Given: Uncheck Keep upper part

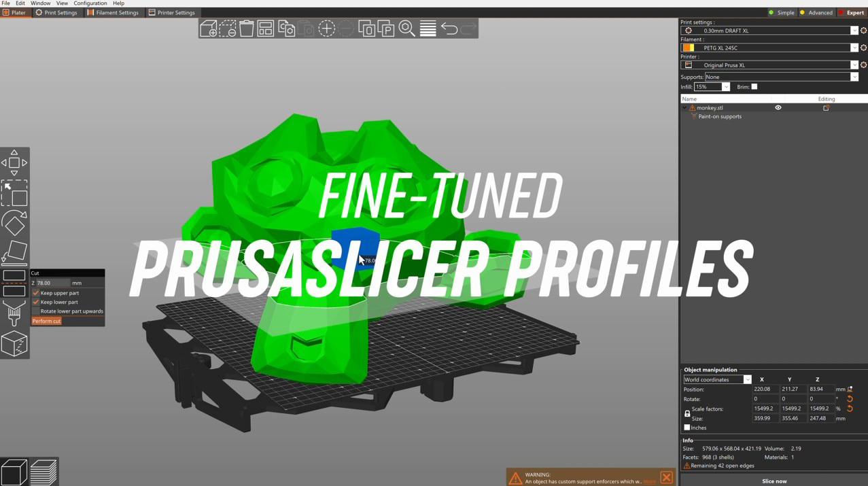Looking at the screenshot, I should coord(36,293).
